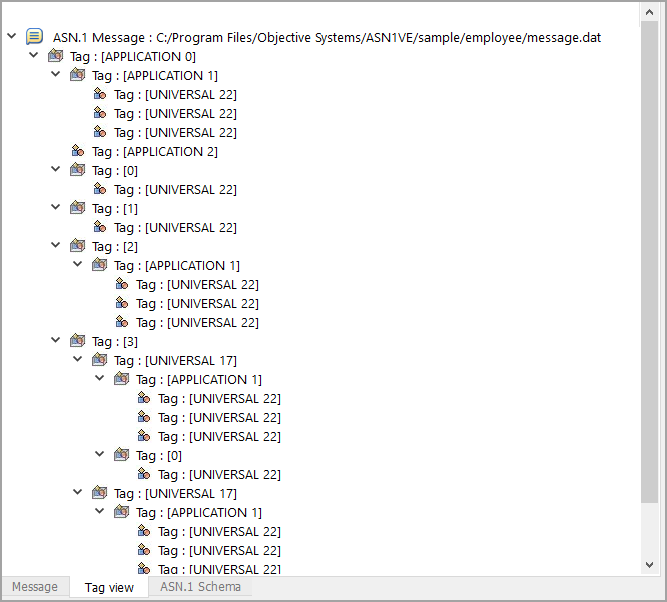Open the ASN.1 Schema tab

coord(200,587)
